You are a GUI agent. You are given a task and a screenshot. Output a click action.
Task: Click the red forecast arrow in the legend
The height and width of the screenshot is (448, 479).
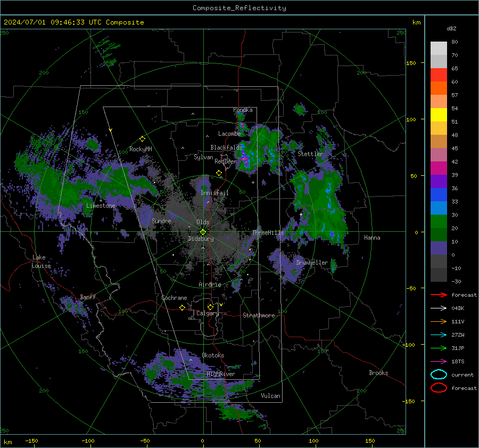coord(439,295)
